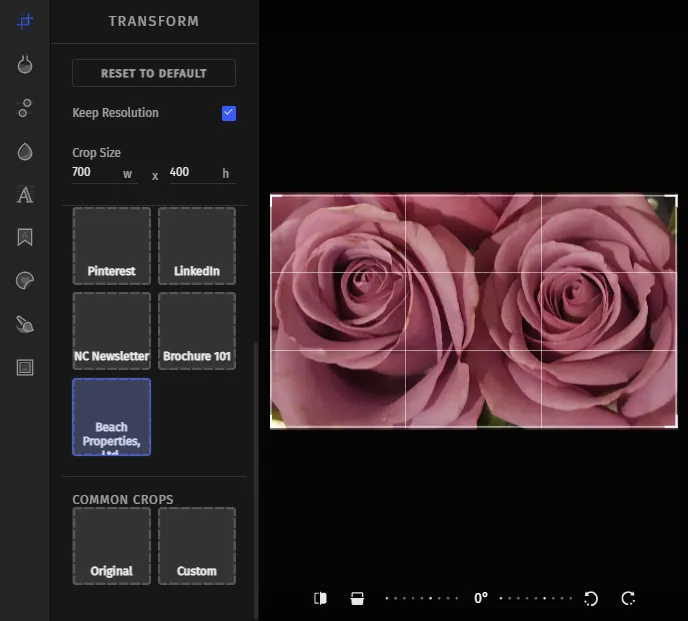Choose the LinkedIn crop preset
Viewport: 688px width, 621px height.
197,246
